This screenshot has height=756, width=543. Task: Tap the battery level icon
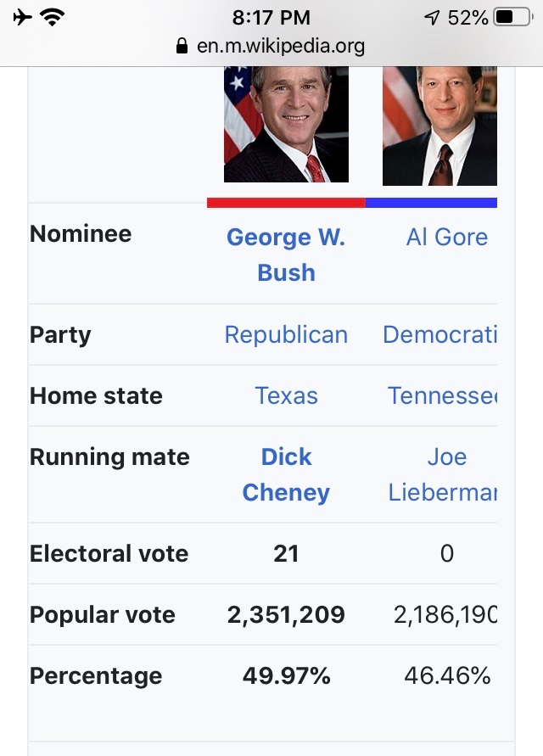click(512, 17)
